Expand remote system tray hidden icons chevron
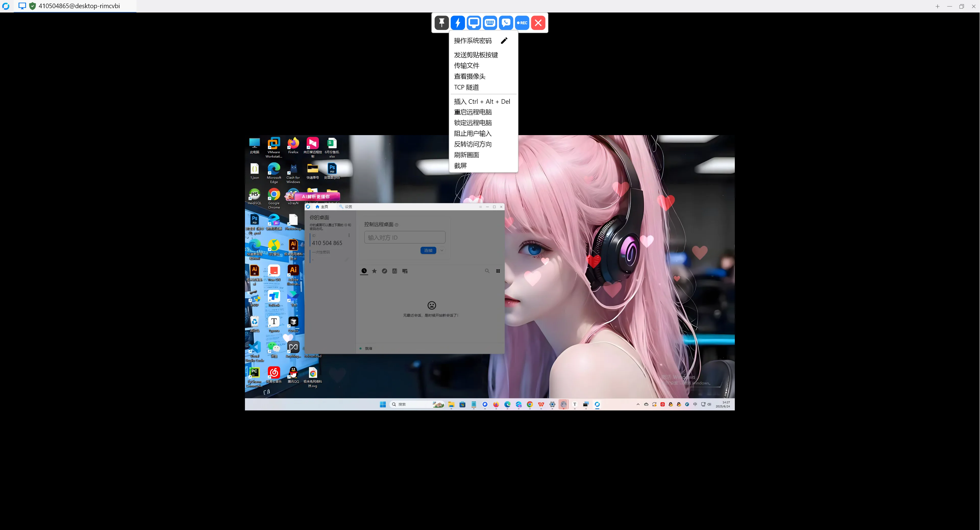 tap(638, 405)
